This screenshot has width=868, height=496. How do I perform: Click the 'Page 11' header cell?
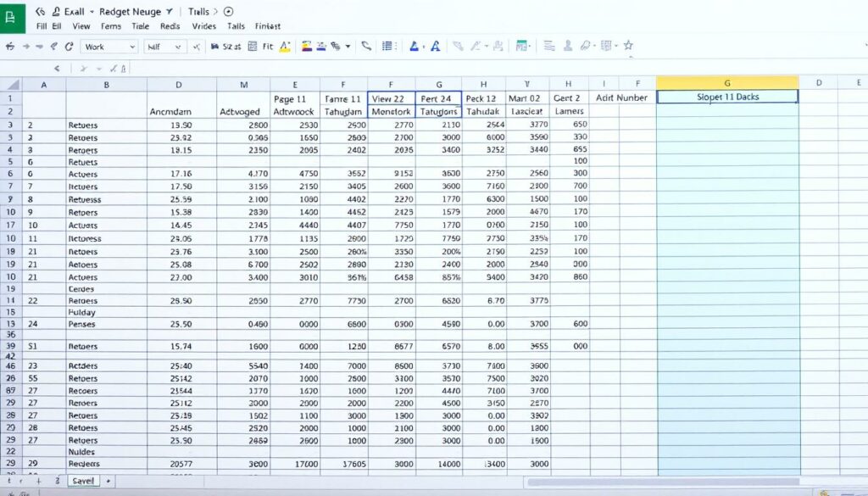[x=294, y=99]
